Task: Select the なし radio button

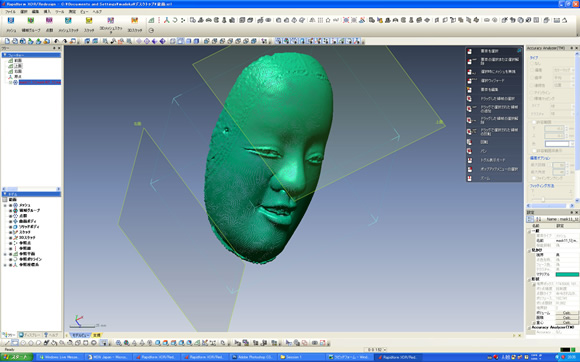Action: coord(533,64)
